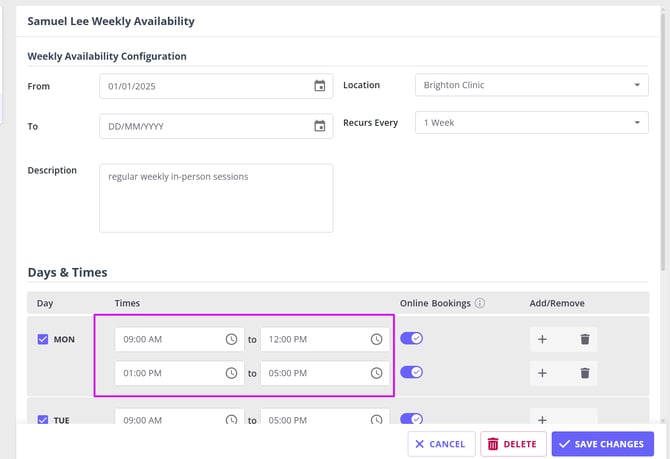The image size is (670, 459).
Task: Click the Online Bookings info icon
Action: pyautogui.click(x=480, y=303)
